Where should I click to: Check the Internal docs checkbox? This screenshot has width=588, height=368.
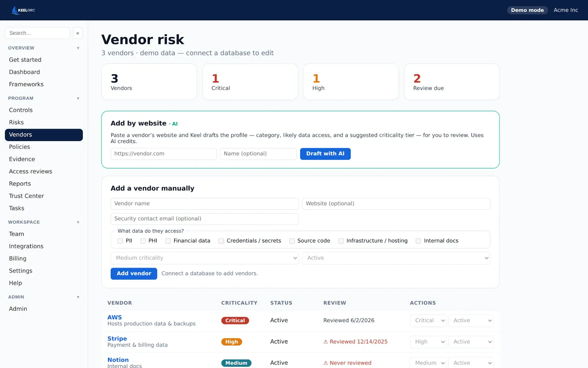(418, 241)
